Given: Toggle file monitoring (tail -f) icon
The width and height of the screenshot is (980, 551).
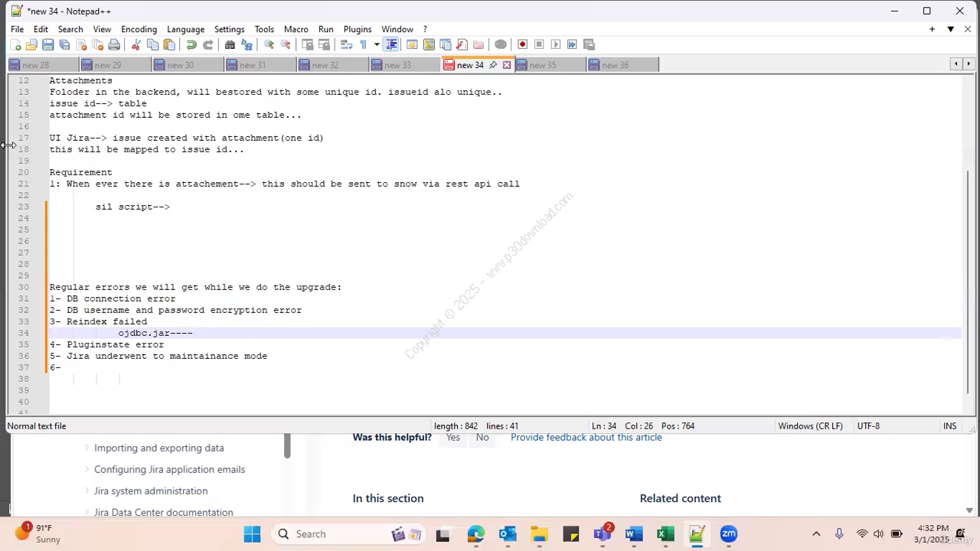Looking at the screenshot, I should point(501,44).
